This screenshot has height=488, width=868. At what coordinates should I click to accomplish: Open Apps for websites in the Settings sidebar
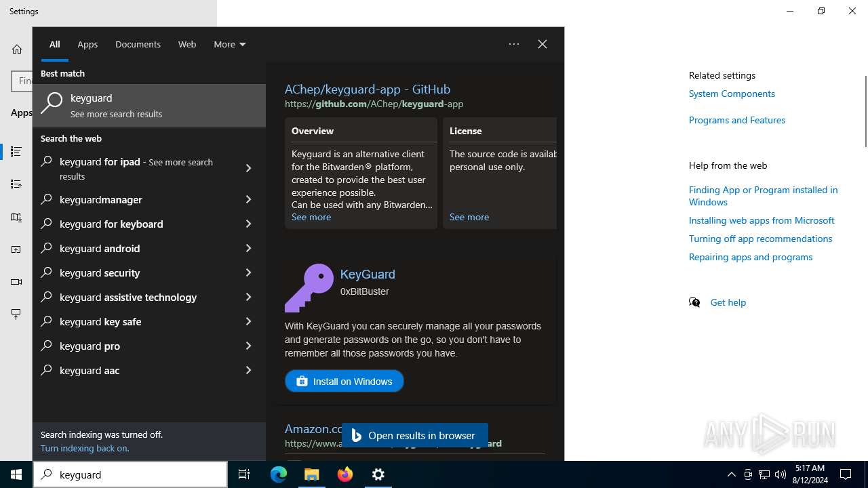[16, 249]
